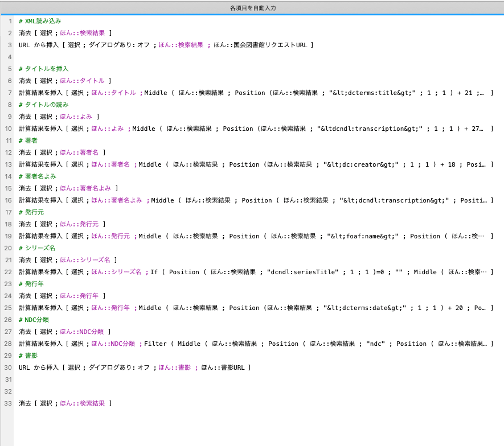Click line number 4 in the gutter
504x446 pixels.
tap(10, 57)
